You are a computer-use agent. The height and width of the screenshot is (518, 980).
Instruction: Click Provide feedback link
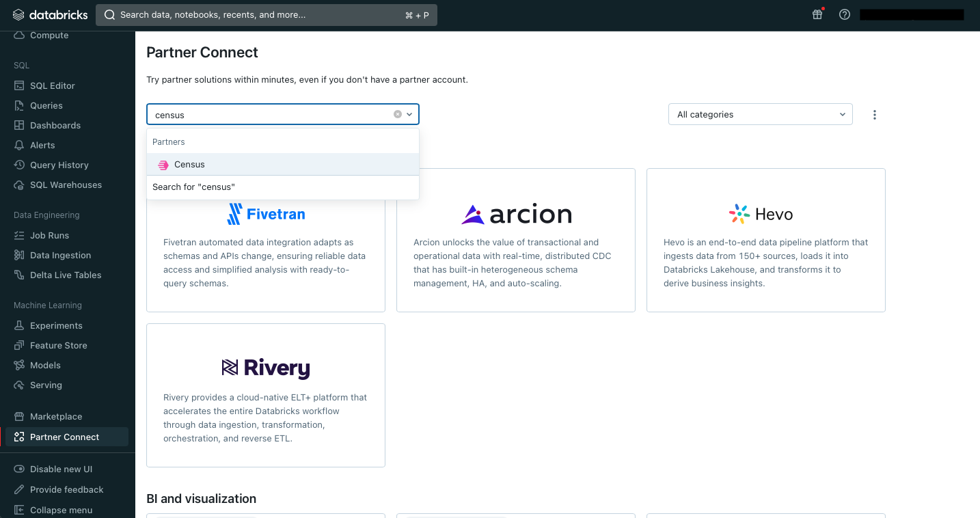[66, 489]
